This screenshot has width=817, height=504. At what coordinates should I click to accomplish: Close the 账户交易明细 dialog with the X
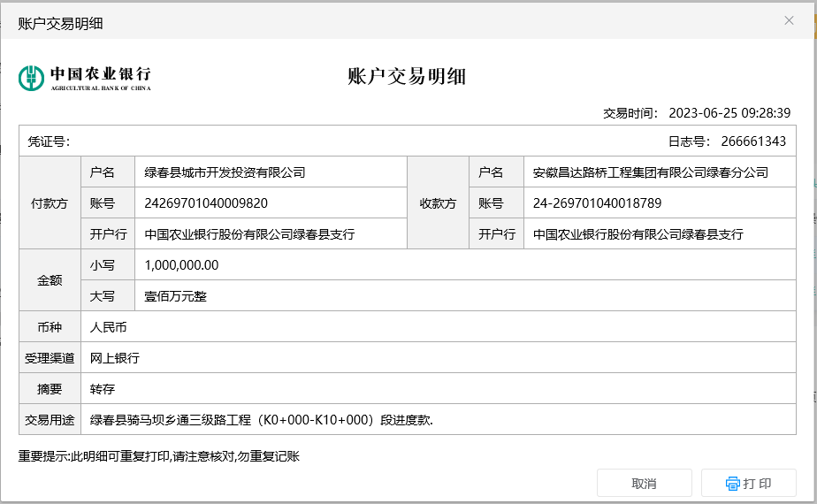click(789, 20)
